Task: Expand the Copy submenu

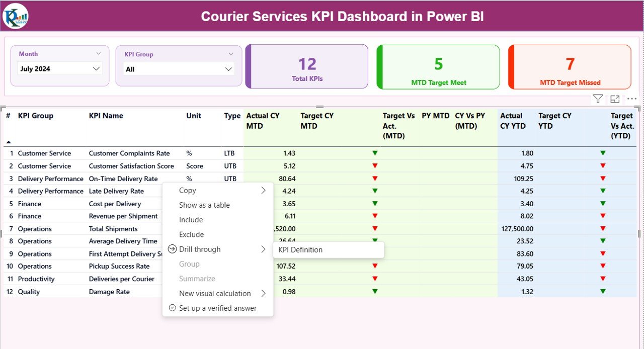Action: tap(263, 190)
